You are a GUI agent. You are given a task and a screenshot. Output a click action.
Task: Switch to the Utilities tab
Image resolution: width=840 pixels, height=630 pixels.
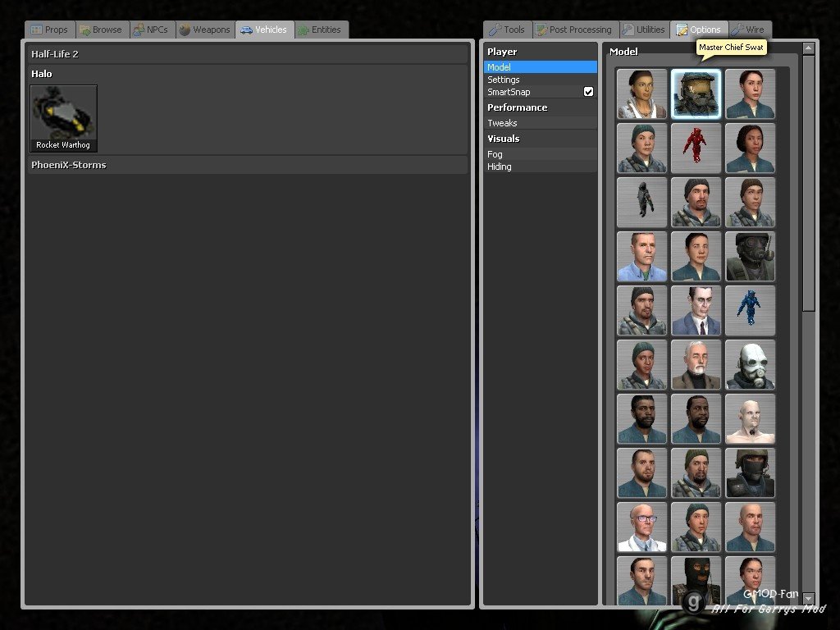(645, 30)
